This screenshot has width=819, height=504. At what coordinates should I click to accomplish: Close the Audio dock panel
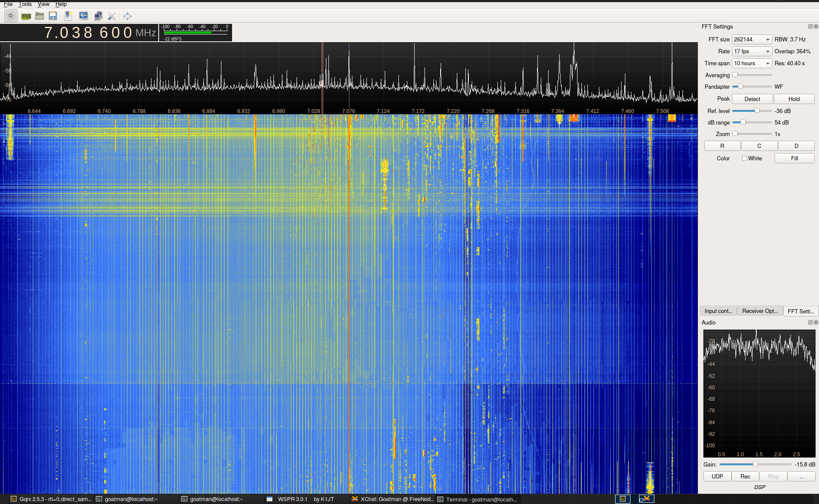click(x=816, y=322)
